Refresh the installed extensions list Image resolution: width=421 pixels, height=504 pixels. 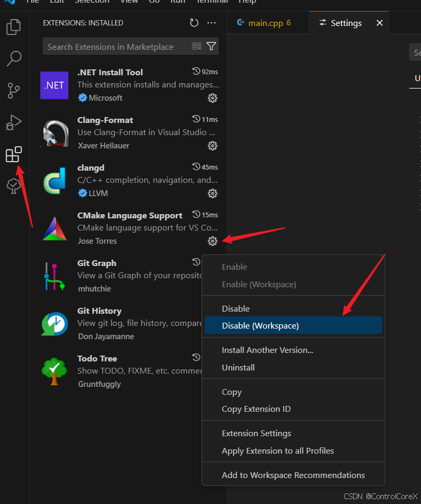tap(194, 23)
